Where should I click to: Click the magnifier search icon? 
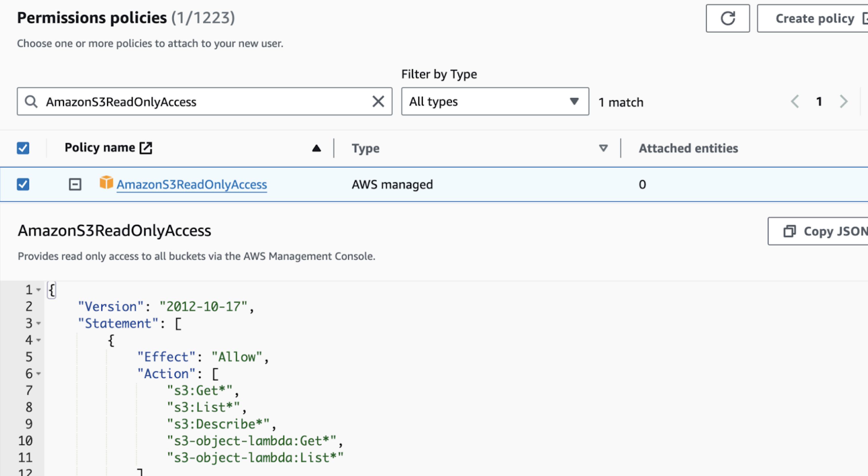(x=31, y=101)
